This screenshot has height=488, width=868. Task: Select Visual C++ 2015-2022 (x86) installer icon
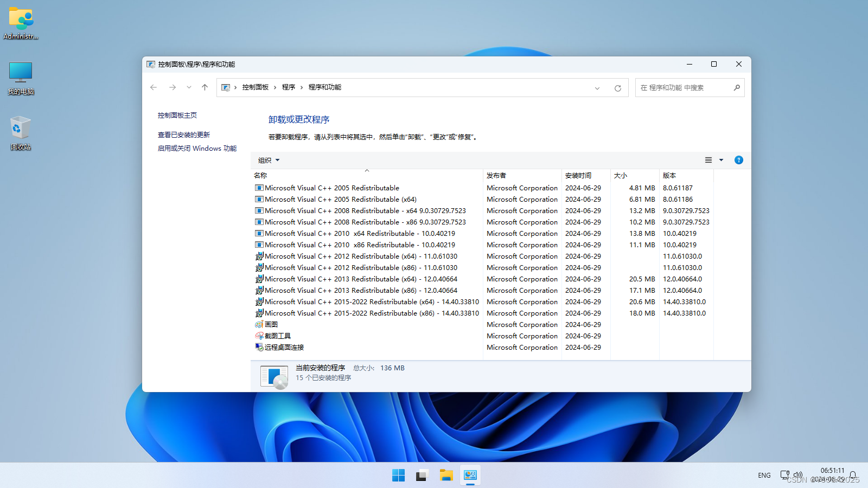point(259,313)
